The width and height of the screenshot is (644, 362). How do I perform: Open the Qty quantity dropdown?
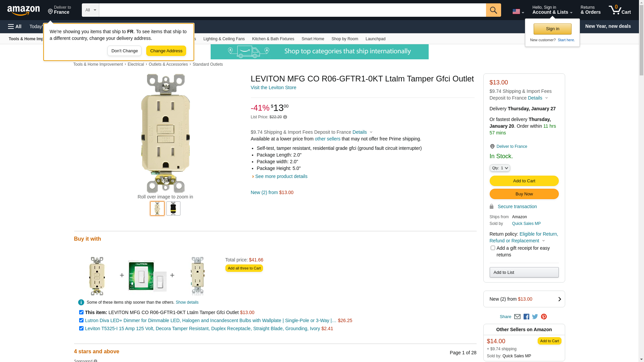point(500,168)
